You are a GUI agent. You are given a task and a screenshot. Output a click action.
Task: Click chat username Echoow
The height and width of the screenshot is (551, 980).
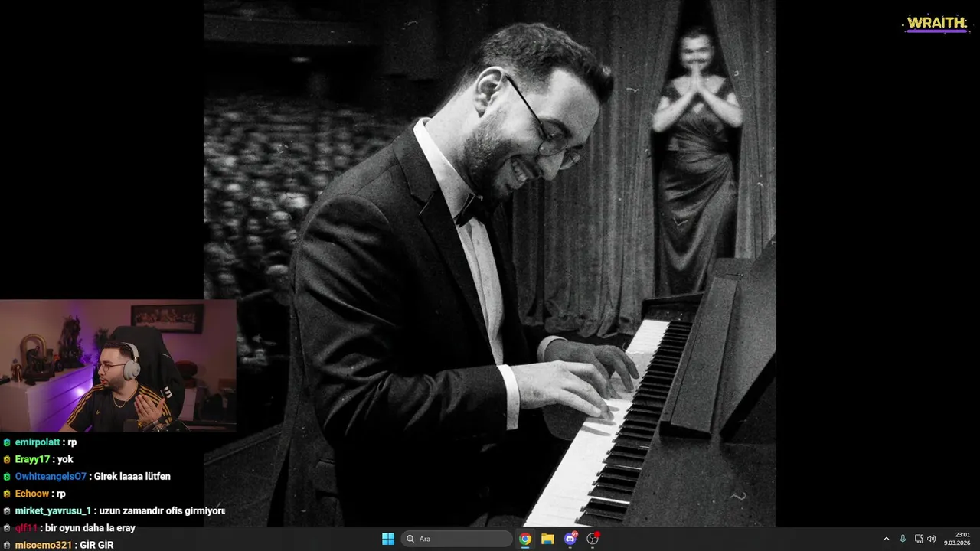32,494
